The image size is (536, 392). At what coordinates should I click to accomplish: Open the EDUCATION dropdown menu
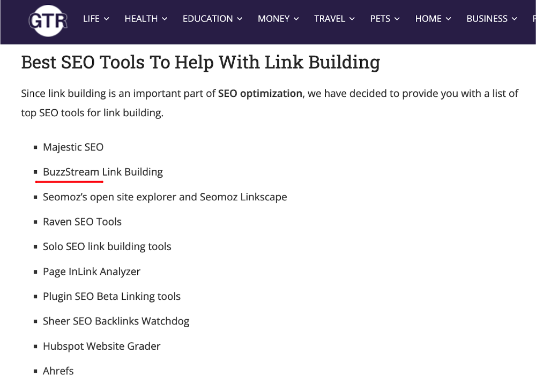208,18
